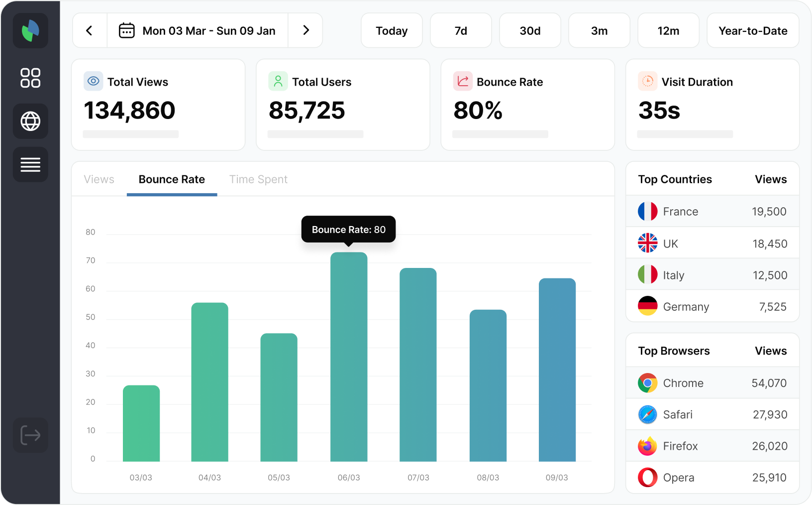Open the dashboard grid icon in sidebar
812x505 pixels.
(x=30, y=78)
